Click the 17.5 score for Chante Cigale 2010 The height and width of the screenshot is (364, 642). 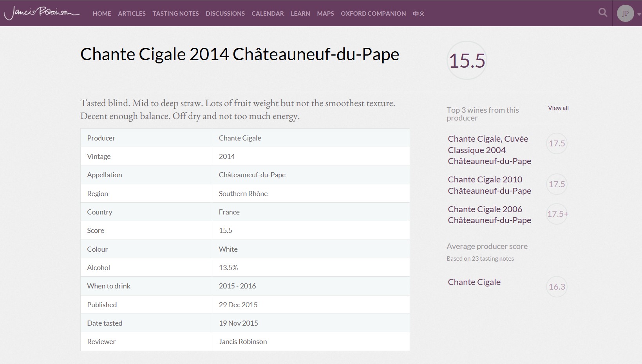(x=557, y=184)
